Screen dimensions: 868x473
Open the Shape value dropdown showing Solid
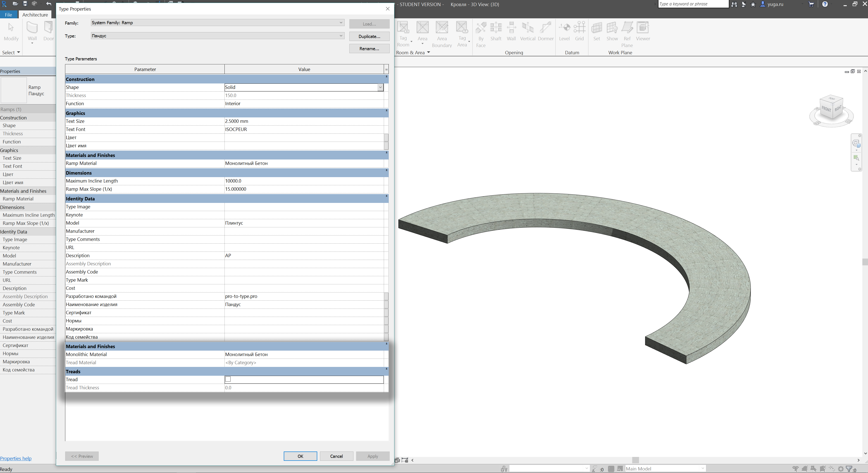(380, 87)
